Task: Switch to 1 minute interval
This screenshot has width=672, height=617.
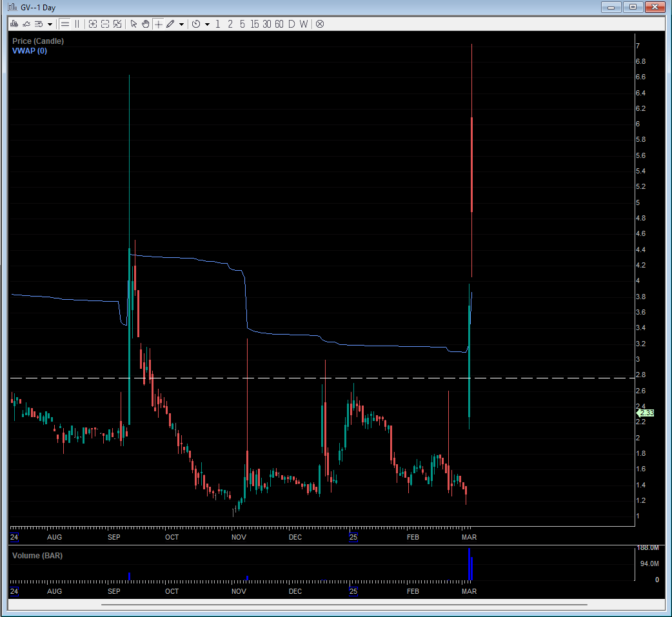Action: 218,24
